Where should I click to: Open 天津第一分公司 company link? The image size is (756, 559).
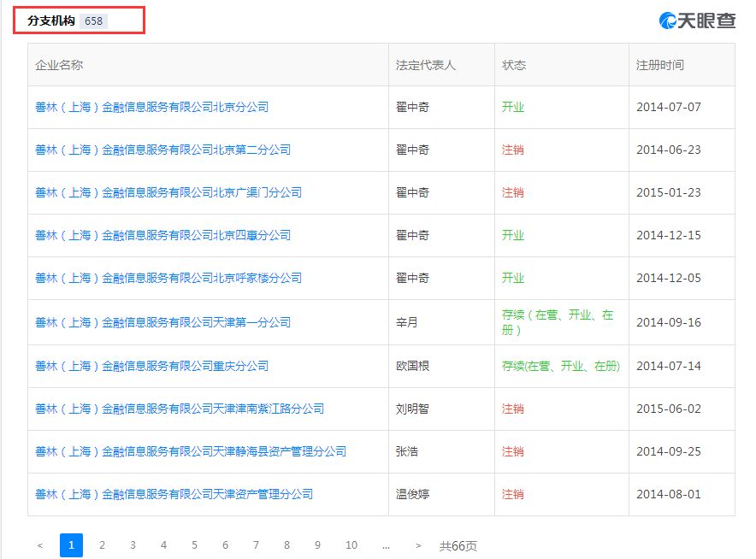pos(163,322)
